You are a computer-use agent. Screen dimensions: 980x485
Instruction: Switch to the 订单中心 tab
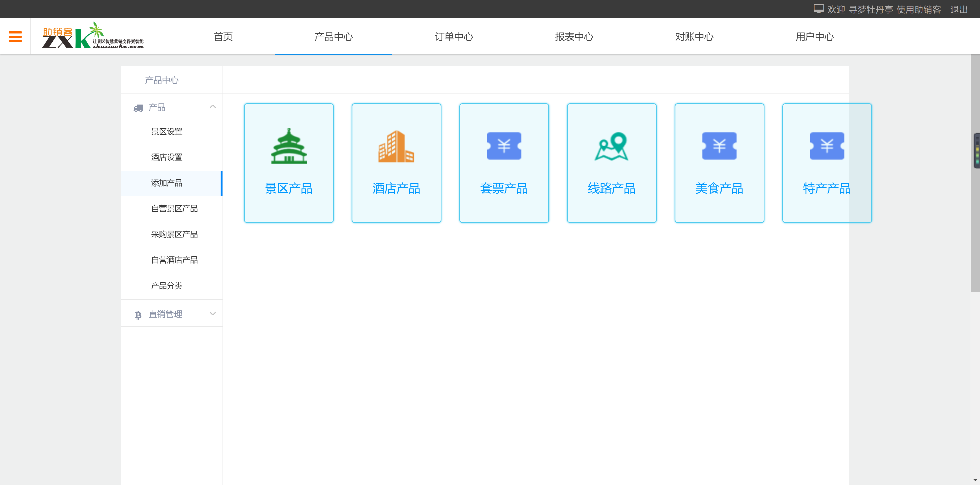tap(454, 37)
